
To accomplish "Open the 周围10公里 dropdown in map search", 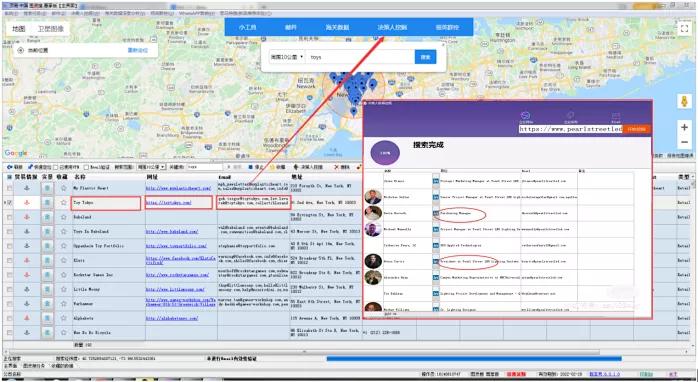I will pos(286,57).
